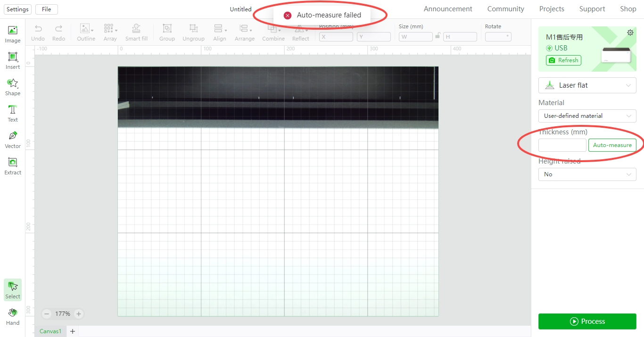Select the Insert tool
The height and width of the screenshot is (337, 644).
pos(13,60)
